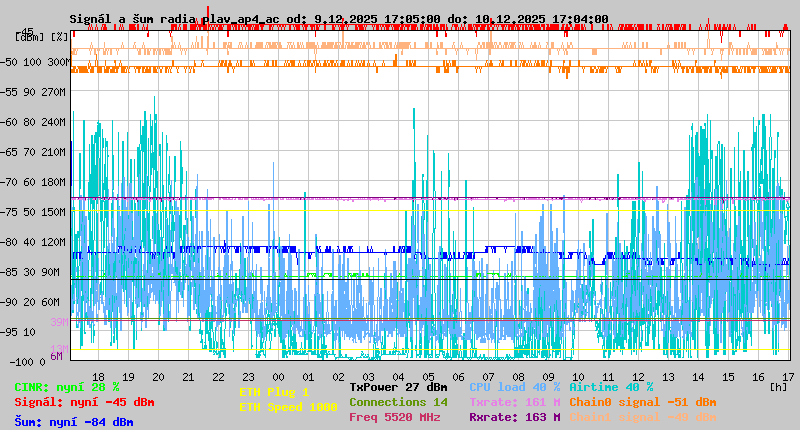Select the ETH Plug 1 legend label
This screenshot has height=430, width=800.
click(x=274, y=393)
